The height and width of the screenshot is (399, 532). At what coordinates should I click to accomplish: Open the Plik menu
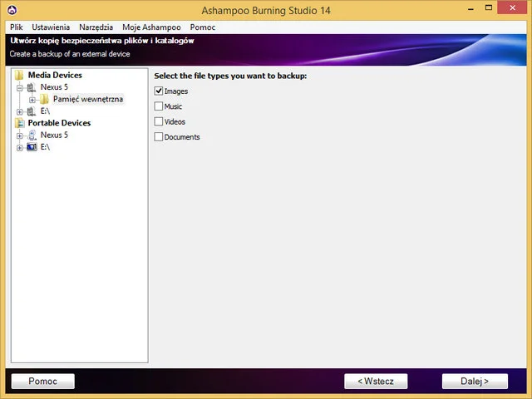click(x=17, y=27)
